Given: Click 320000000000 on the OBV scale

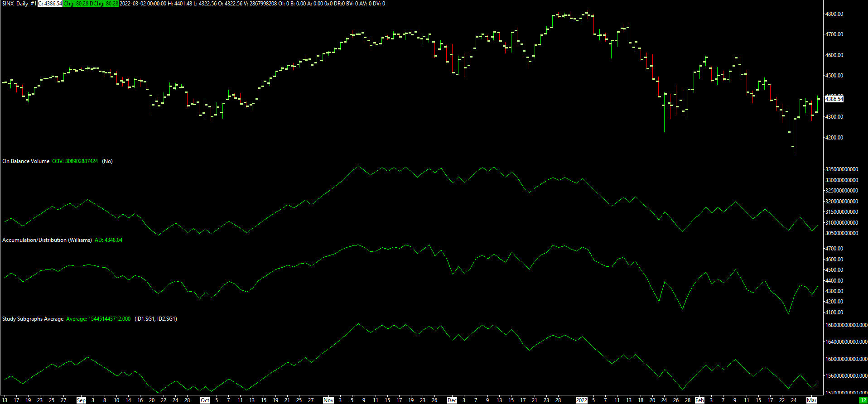Looking at the screenshot, I should (x=842, y=202).
